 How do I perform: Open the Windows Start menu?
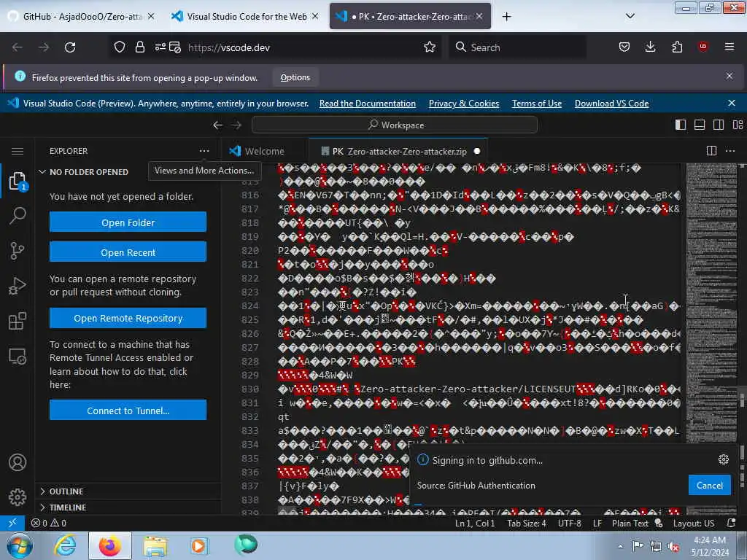pos(18,546)
